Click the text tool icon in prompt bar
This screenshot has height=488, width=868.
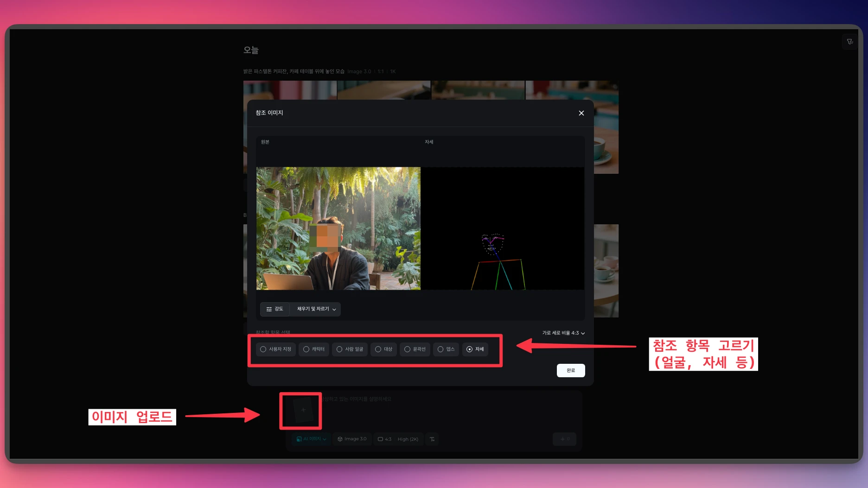click(x=432, y=439)
